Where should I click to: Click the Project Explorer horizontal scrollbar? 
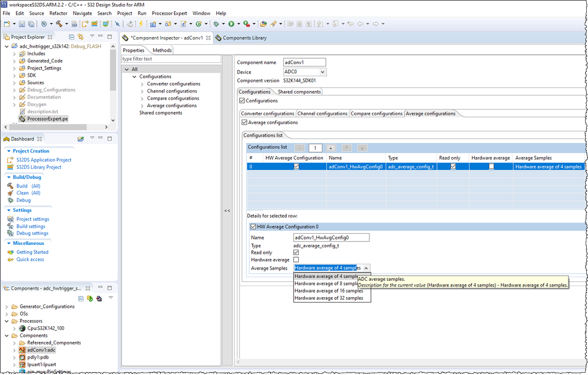coord(48,127)
